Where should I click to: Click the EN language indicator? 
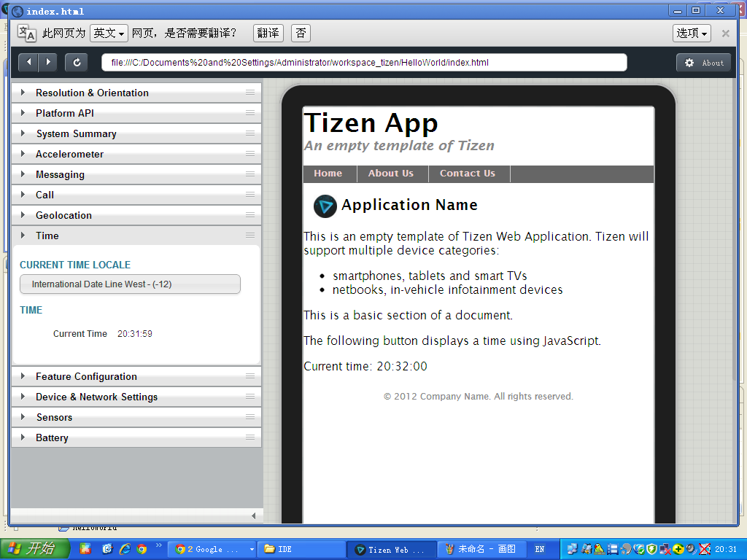[539, 550]
